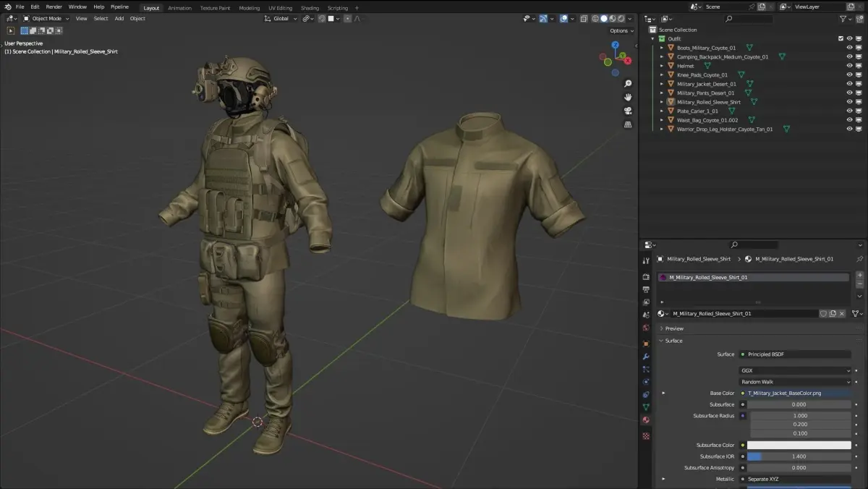Screen dimensions: 868x489
Task: Open the Output properties tab
Action: [646, 289]
